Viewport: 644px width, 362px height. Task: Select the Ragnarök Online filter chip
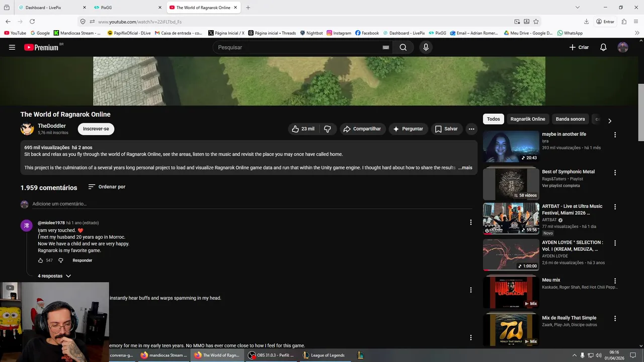[528, 119]
